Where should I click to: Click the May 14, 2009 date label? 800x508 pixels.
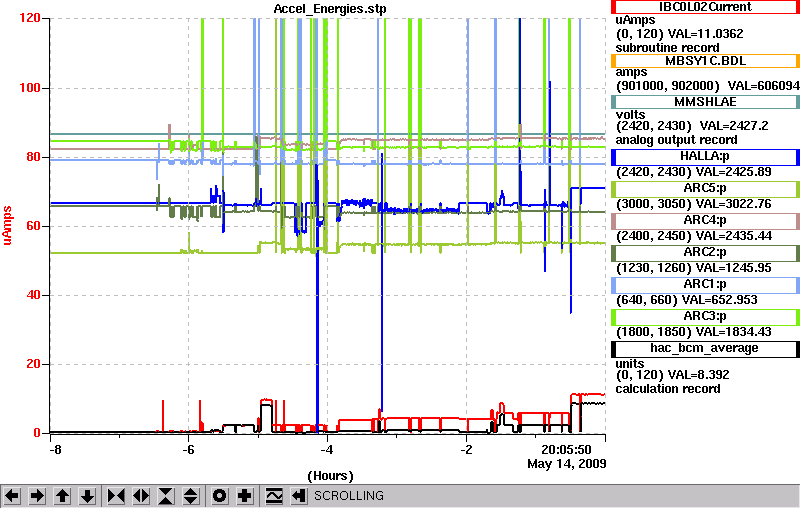[x=566, y=464]
